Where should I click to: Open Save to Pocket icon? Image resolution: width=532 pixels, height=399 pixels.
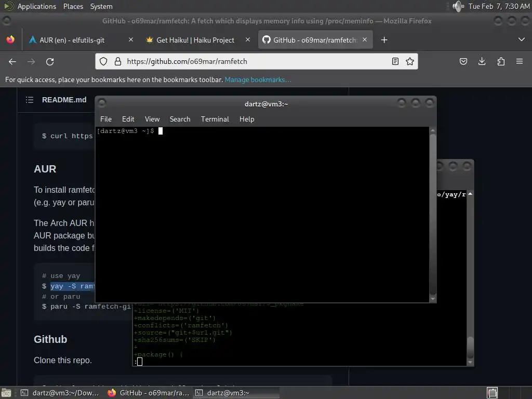tap(463, 61)
